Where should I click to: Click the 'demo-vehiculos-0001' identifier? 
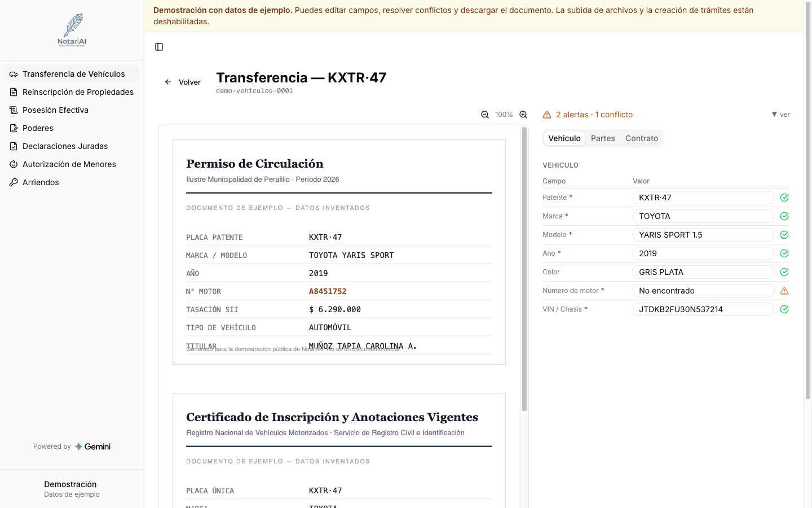point(254,91)
